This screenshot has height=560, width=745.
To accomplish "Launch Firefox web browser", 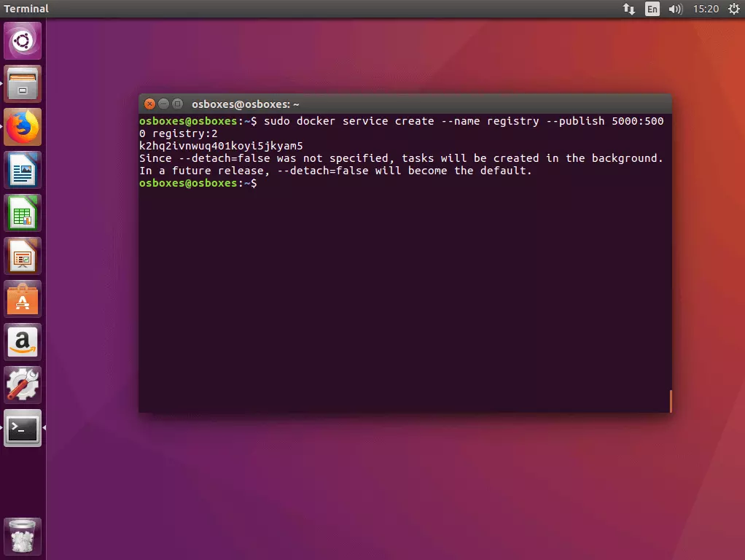I will click(23, 127).
